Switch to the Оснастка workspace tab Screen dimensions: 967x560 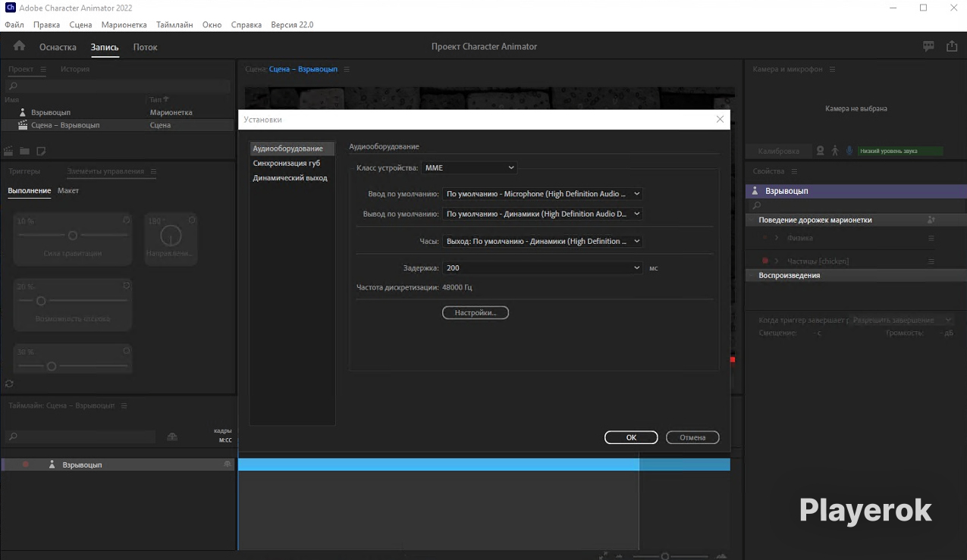[58, 47]
